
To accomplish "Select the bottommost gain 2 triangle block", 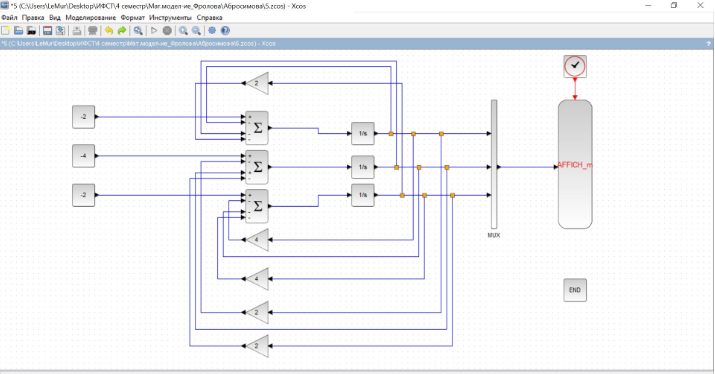I will coord(257,346).
